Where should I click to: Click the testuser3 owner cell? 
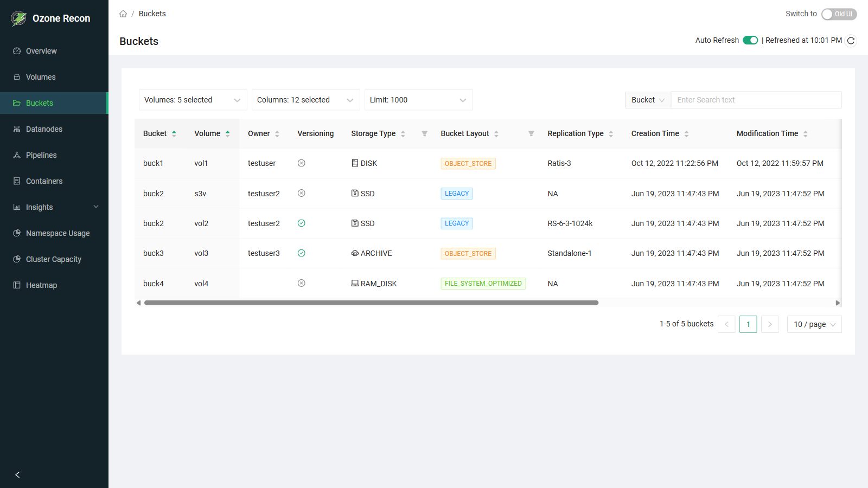(264, 253)
